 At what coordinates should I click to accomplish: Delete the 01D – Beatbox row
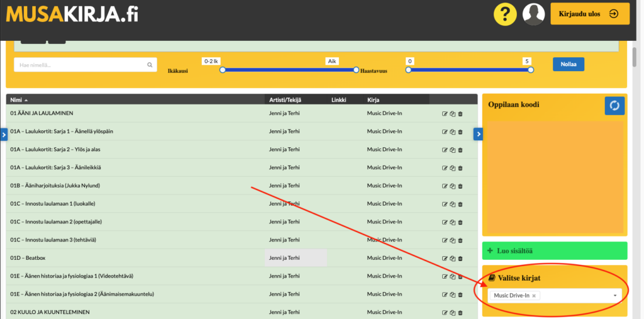click(460, 259)
